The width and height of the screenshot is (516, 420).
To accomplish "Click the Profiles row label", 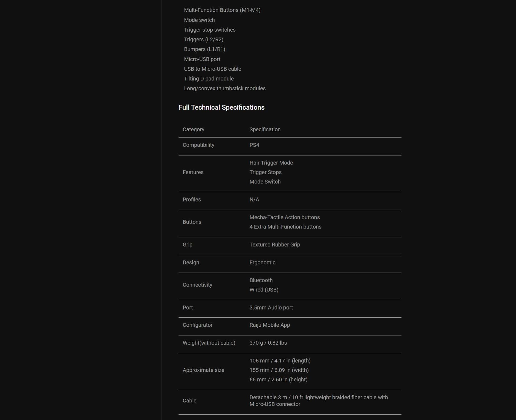I will 192,200.
